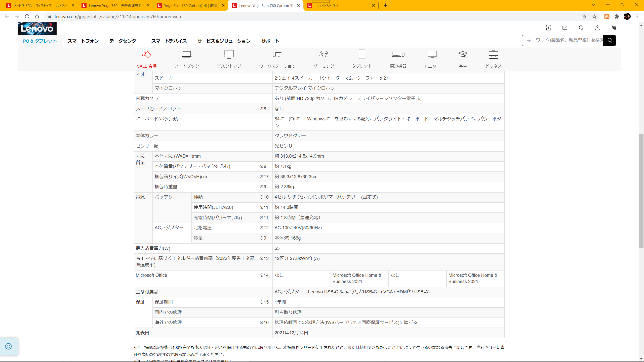The width and height of the screenshot is (644, 362).
Task: Click the address bar URL
Action: pos(118,17)
